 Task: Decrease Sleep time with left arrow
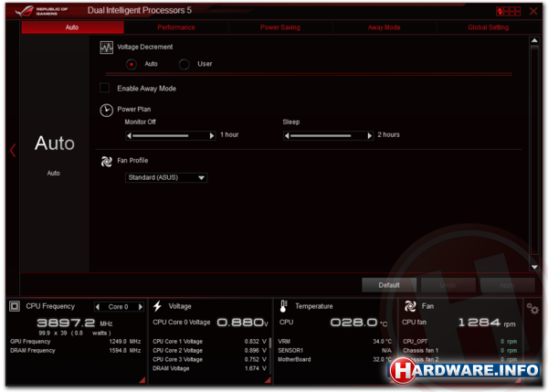click(x=287, y=135)
